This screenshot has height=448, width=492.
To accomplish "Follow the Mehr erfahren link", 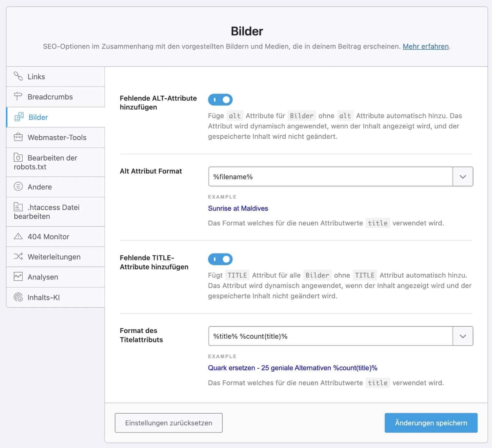I will 425,47.
